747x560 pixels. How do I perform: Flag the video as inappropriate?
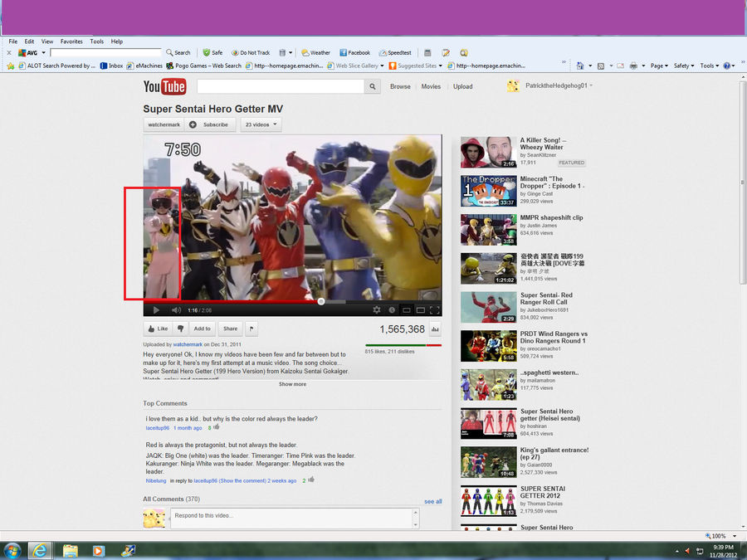[x=251, y=329]
